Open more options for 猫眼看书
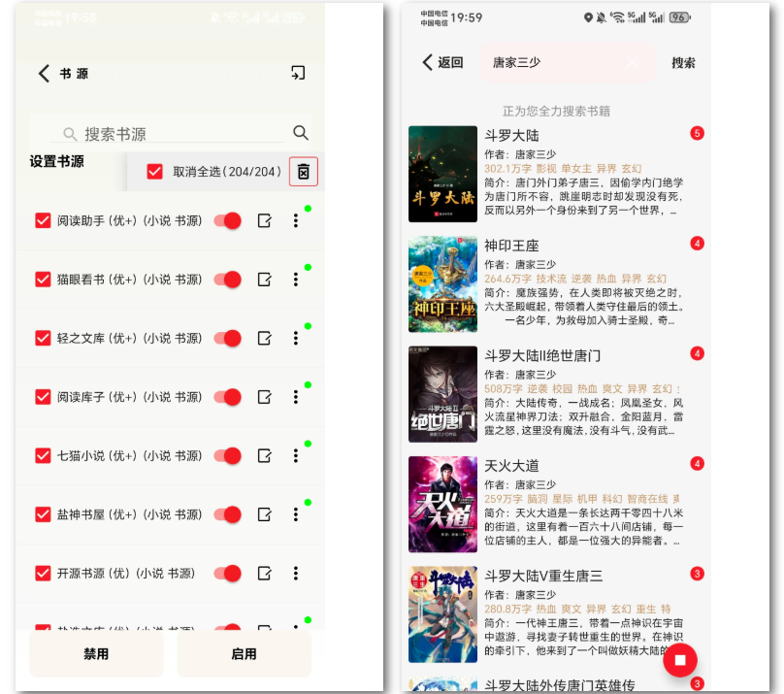 296,280
